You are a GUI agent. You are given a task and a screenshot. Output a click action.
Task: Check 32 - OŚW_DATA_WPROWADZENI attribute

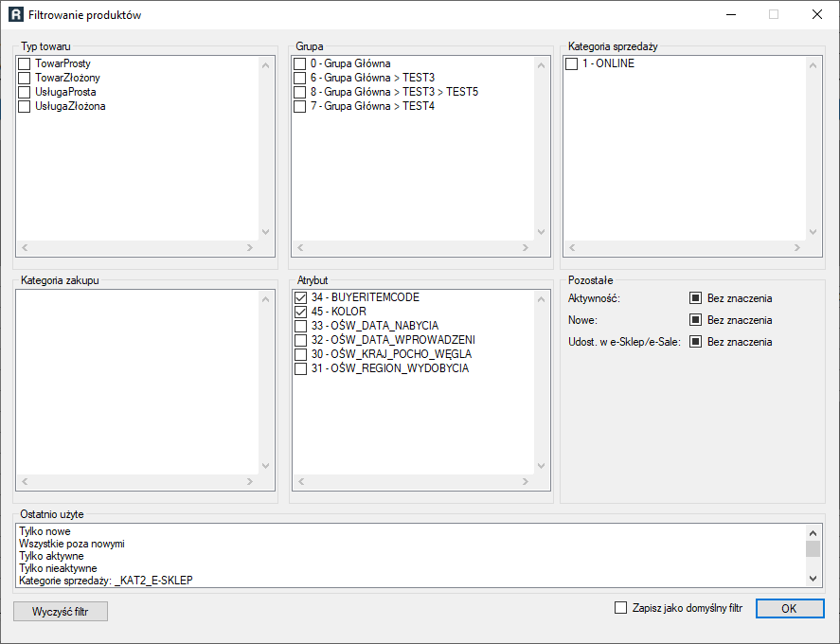pyautogui.click(x=300, y=340)
